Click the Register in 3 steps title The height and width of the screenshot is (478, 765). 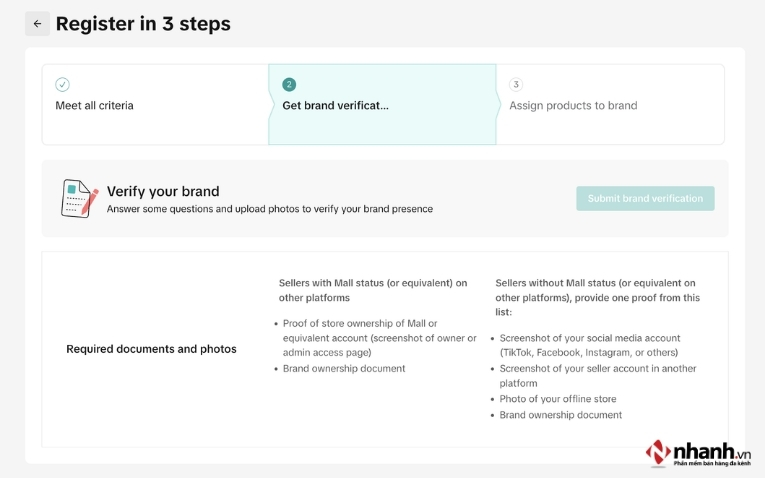coord(143,24)
